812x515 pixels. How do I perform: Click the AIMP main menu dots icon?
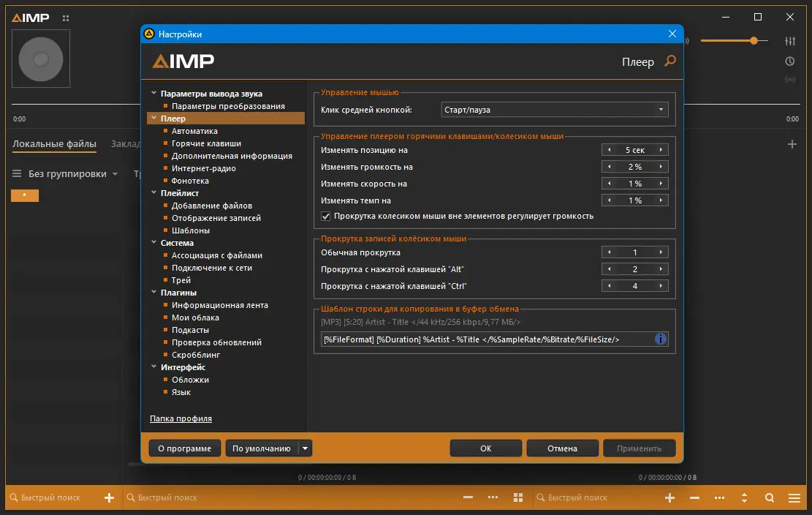click(65, 18)
